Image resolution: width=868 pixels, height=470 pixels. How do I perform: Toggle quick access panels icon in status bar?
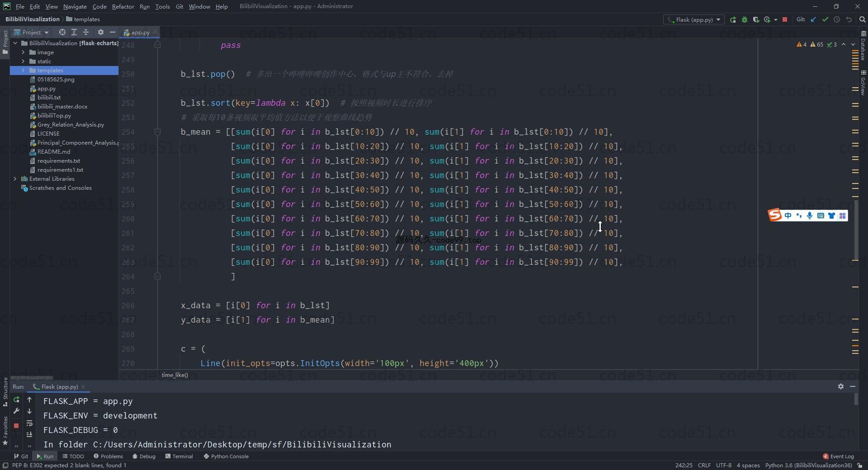pyautogui.click(x=5, y=465)
